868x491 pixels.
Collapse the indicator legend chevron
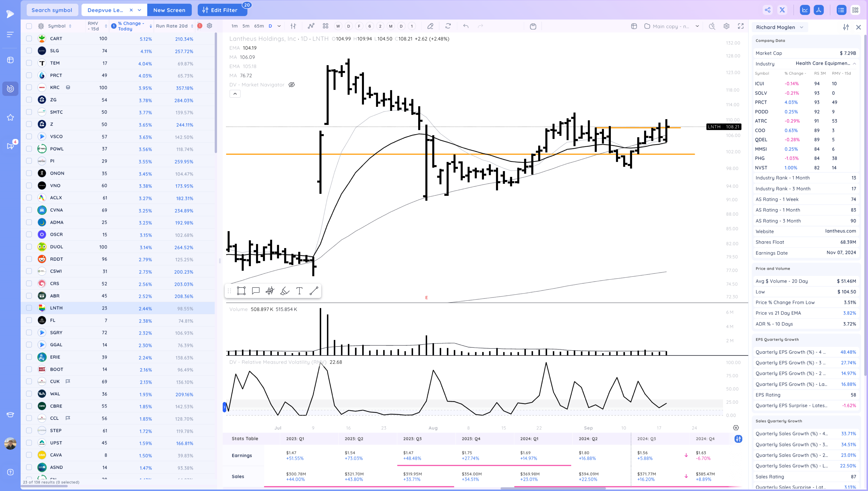point(235,94)
